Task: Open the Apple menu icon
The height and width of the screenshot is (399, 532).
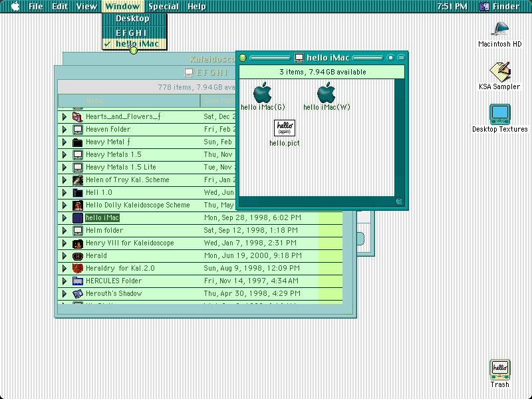Action: click(15, 6)
